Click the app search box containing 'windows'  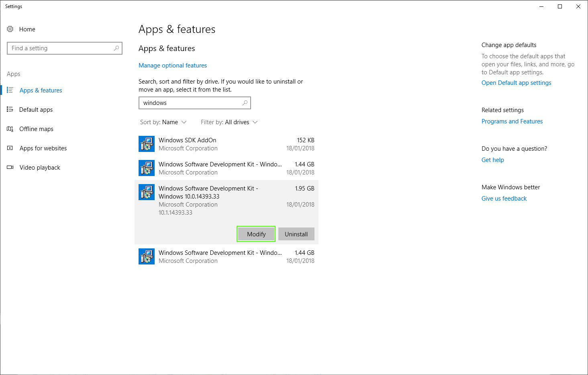[x=195, y=103]
